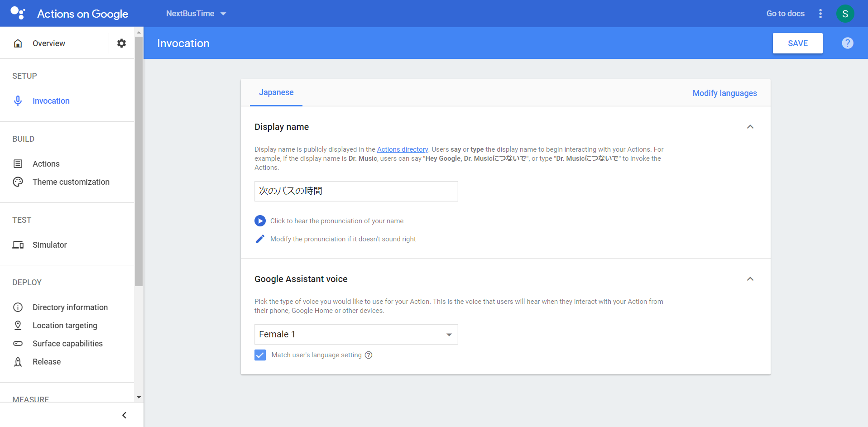The image size is (868, 427).
Task: Open Overview in the sidebar
Action: coord(49,43)
